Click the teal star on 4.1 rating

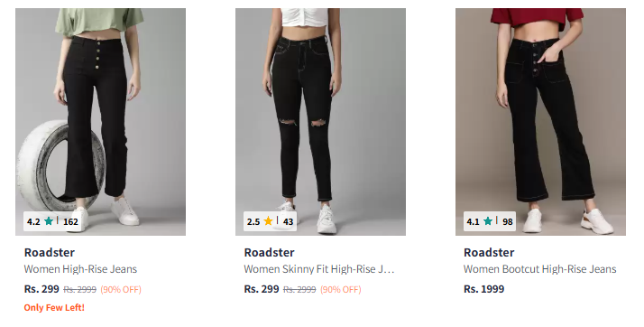[488, 221]
